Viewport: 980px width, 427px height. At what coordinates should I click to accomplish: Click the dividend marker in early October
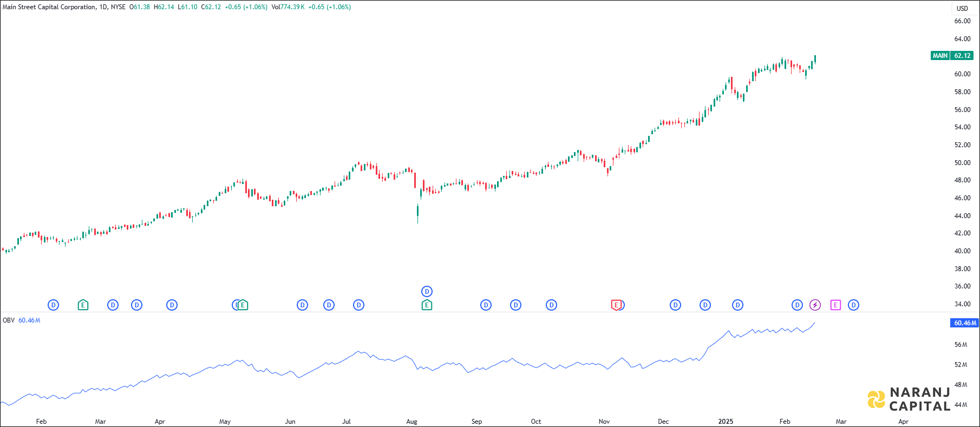pyautogui.click(x=551, y=305)
